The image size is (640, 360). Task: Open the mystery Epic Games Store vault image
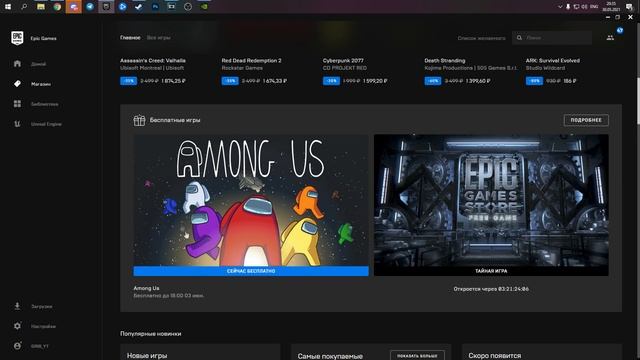(491, 200)
